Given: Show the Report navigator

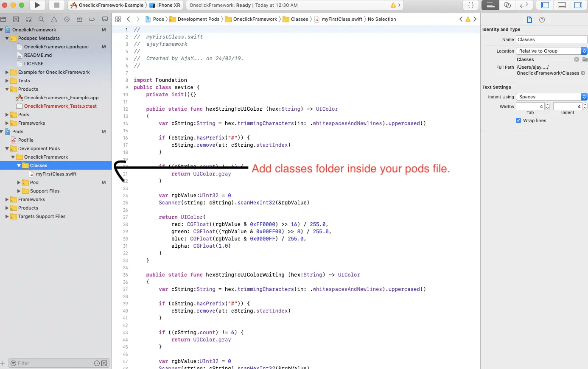Looking at the screenshot, I should coord(105,19).
